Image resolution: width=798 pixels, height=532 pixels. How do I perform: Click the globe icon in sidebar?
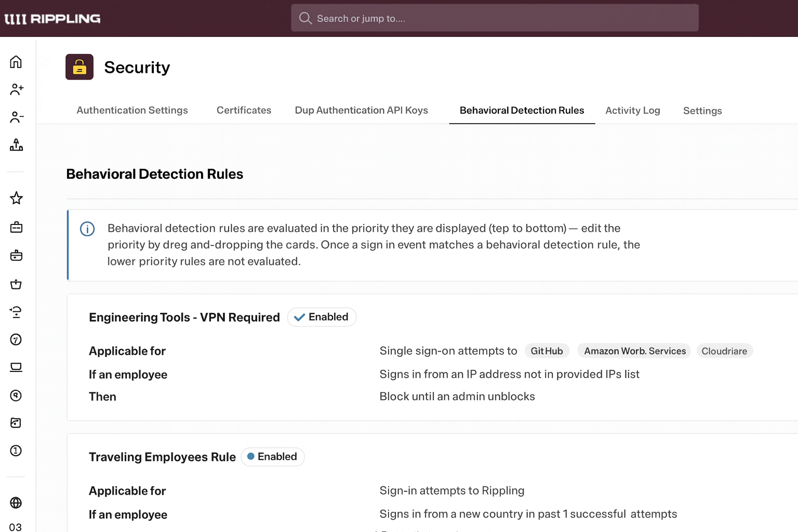[x=16, y=502]
